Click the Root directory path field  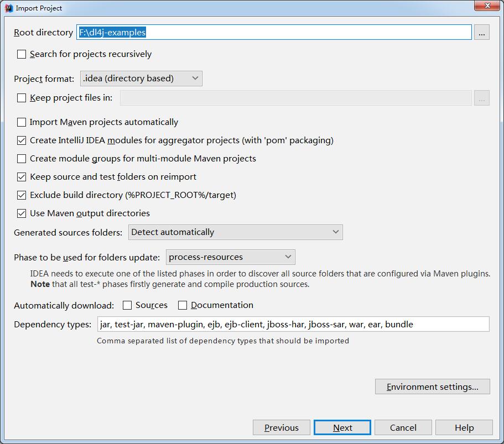[x=274, y=32]
